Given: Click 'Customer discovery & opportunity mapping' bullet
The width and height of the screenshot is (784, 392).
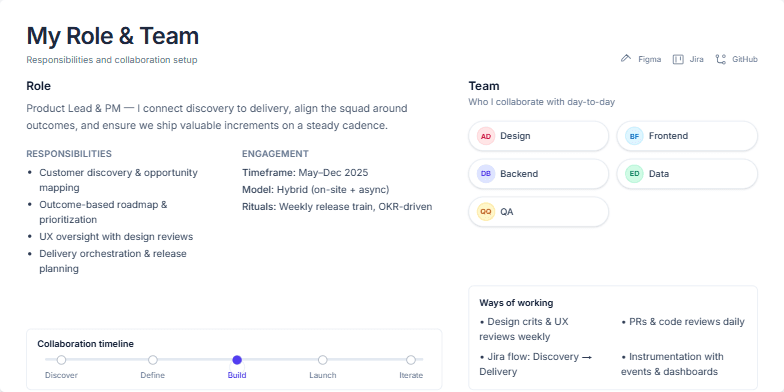Looking at the screenshot, I should pyautogui.click(x=118, y=180).
